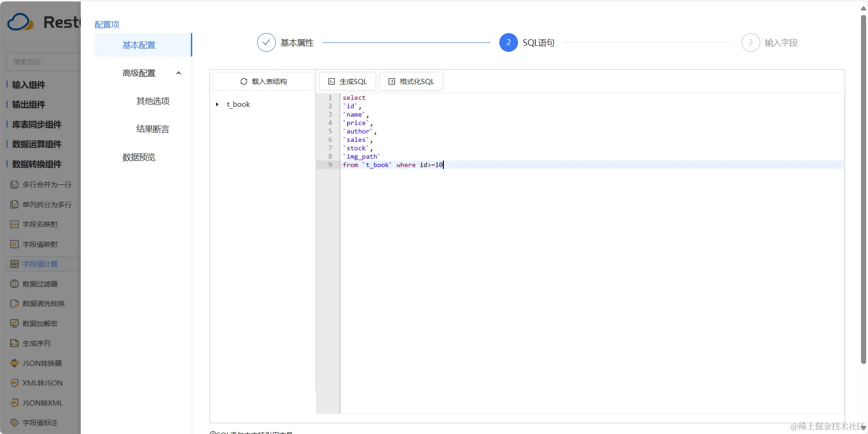The width and height of the screenshot is (868, 434).
Task: Collapse the 高级配置 menu chevron
Action: click(x=179, y=73)
